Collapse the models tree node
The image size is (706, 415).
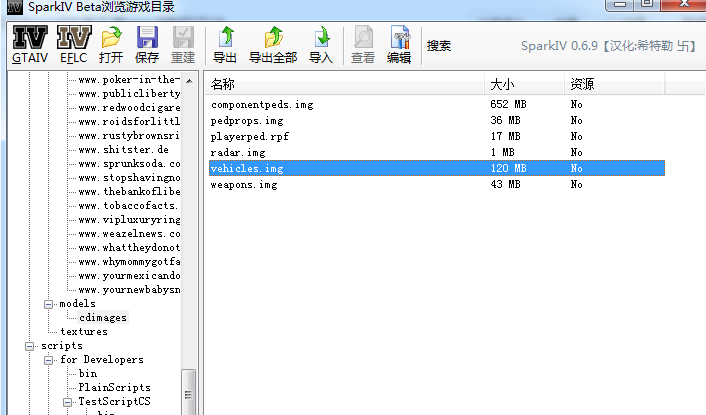click(49, 304)
